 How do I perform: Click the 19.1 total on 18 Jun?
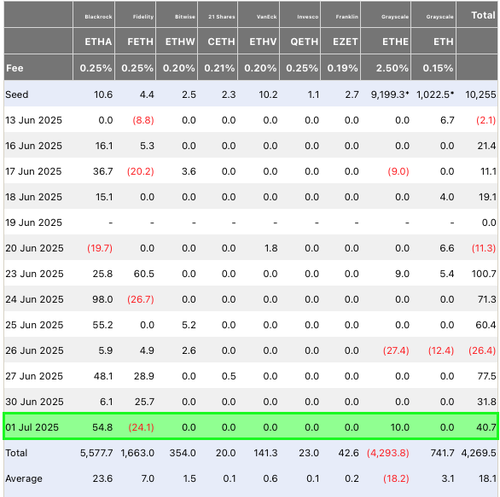tap(488, 197)
